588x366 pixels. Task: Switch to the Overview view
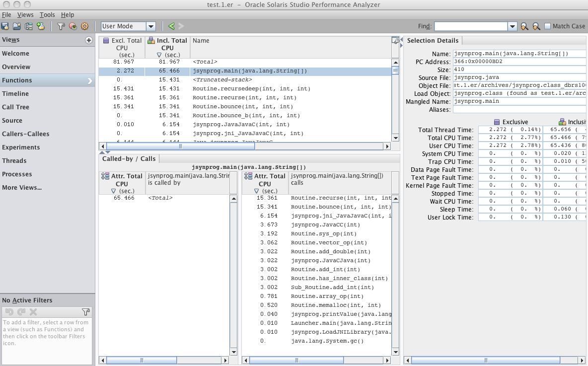pos(47,67)
